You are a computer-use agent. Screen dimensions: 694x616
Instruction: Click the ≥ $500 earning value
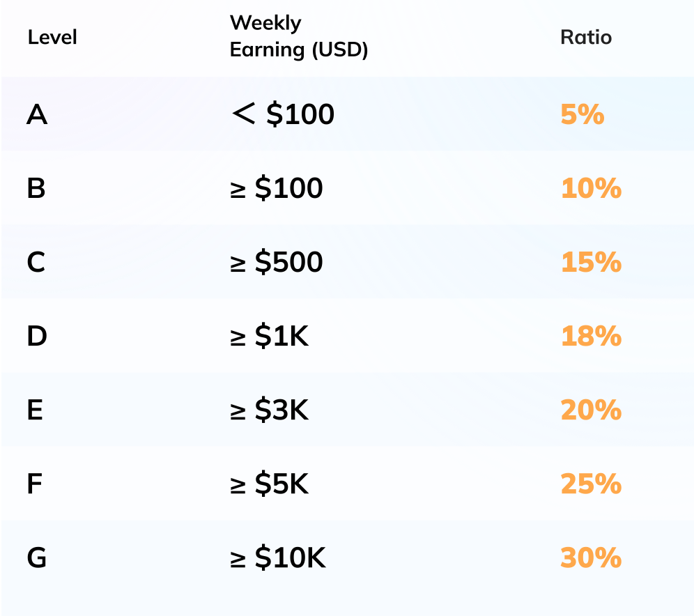point(276,263)
